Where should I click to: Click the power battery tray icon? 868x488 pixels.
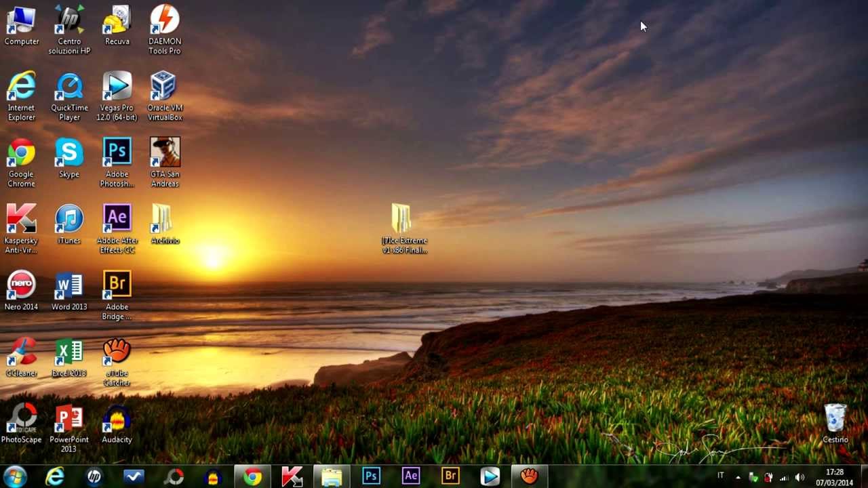click(x=768, y=478)
